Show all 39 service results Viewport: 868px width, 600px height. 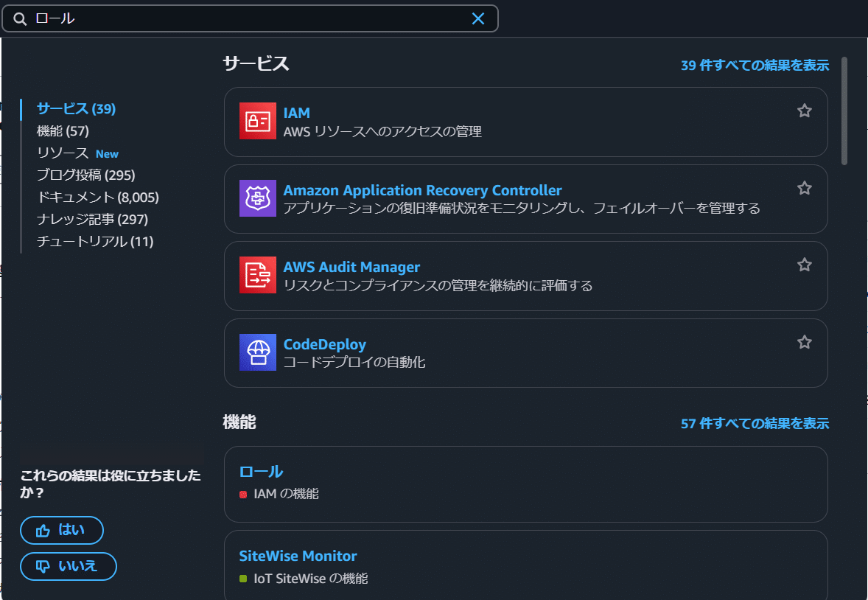(755, 66)
